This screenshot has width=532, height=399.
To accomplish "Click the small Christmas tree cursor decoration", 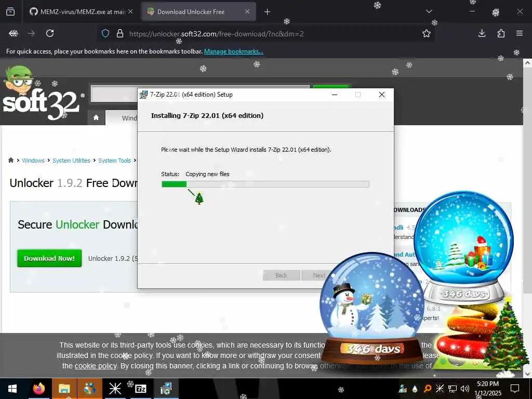I will [x=199, y=198].
